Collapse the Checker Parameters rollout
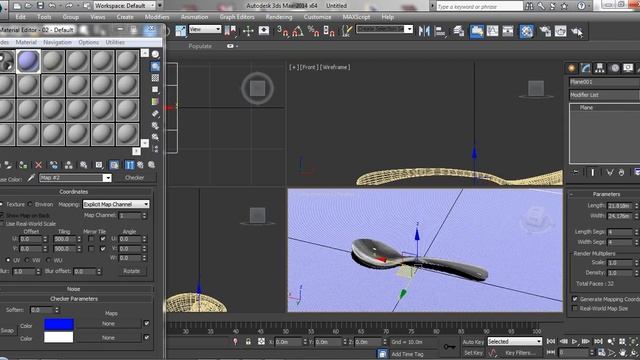Image resolution: width=640 pixels, height=360 pixels. 74,299
